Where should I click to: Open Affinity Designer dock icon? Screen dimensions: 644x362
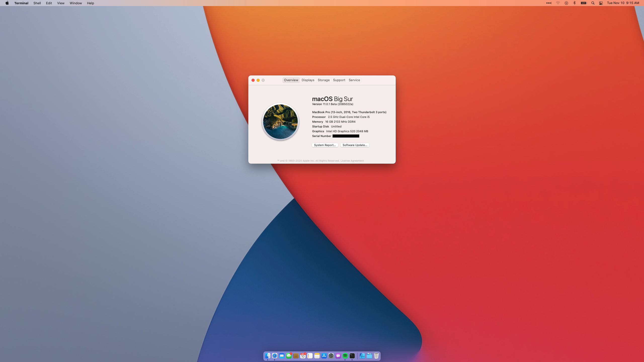[362, 356]
